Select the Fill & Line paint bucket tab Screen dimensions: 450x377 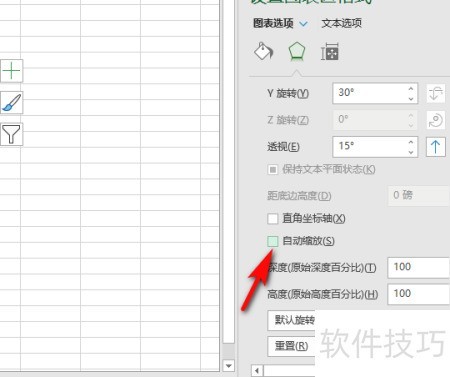tap(263, 51)
